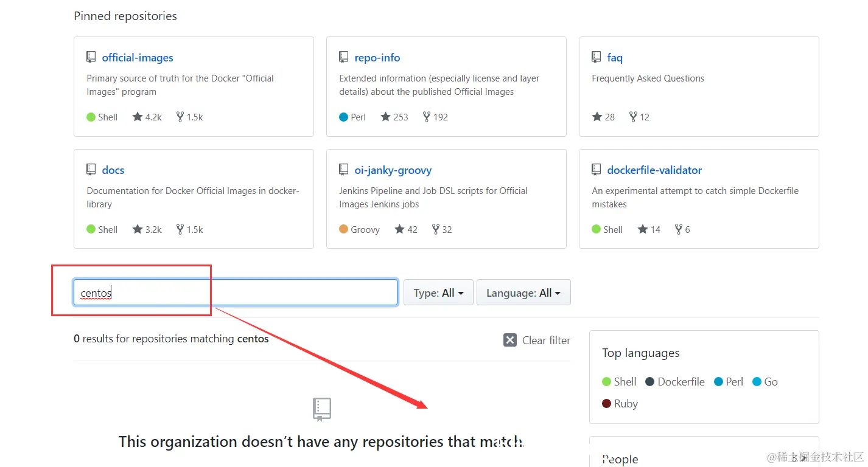Open the oi-janky-groovy repository link
This screenshot has width=868, height=467.
coord(393,170)
